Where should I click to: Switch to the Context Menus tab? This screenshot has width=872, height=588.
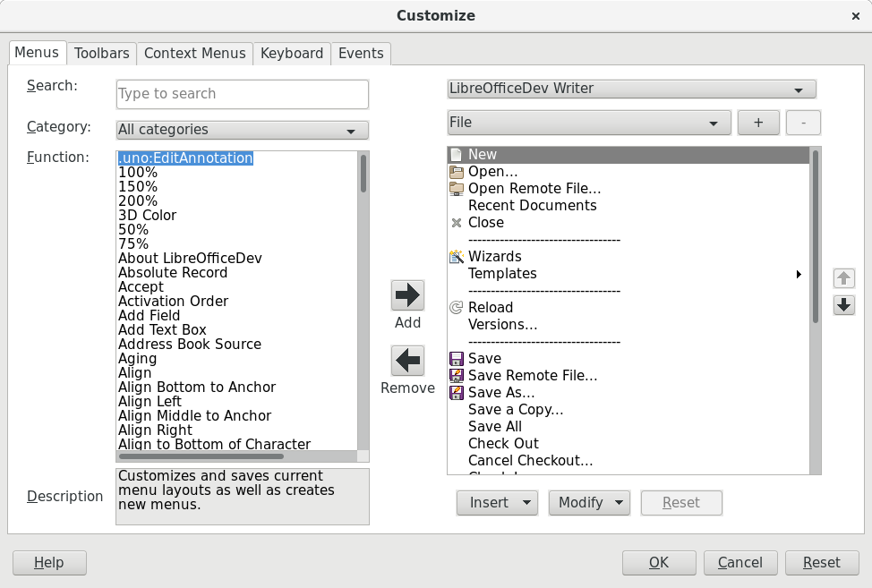[x=194, y=53]
